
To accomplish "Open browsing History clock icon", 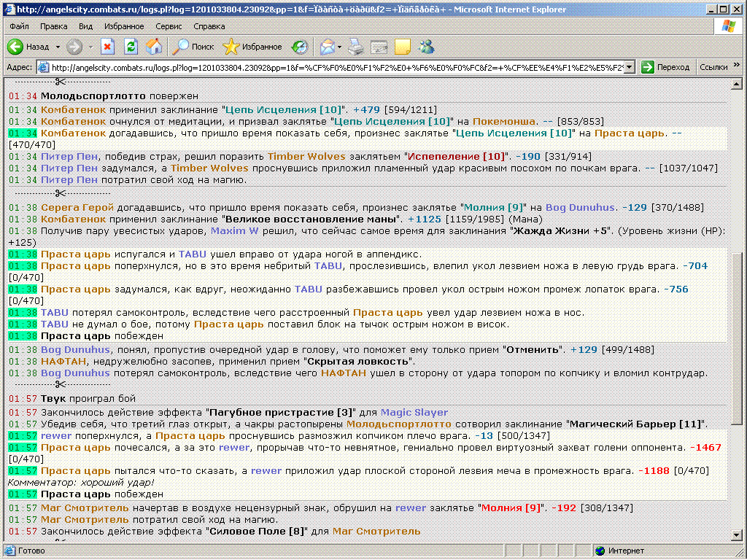I will pos(300,47).
